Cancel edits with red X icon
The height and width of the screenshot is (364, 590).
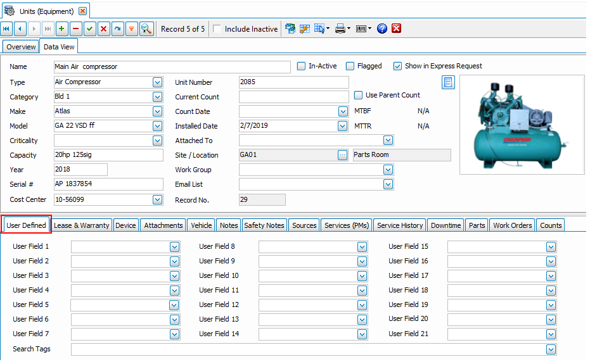[x=104, y=29]
